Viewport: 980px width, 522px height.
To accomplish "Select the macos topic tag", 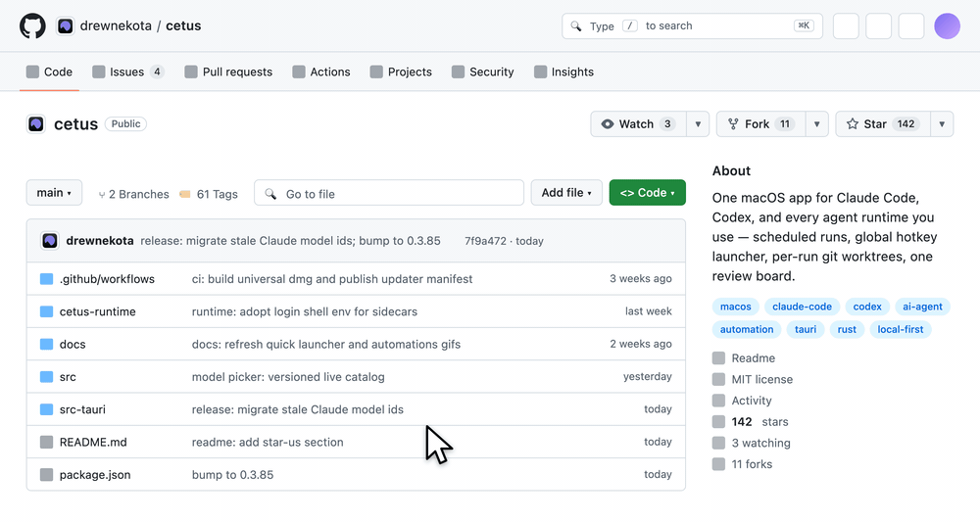I will [736, 307].
